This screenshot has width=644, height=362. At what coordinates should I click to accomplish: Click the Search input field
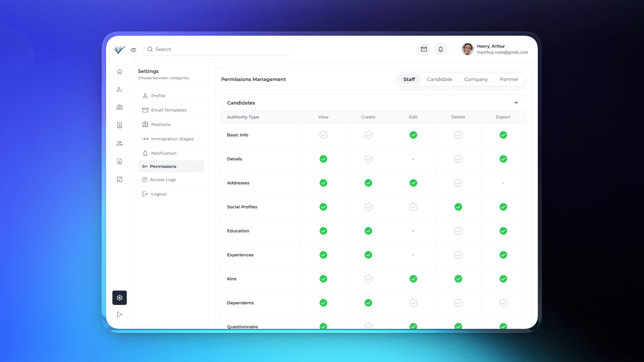click(x=215, y=49)
